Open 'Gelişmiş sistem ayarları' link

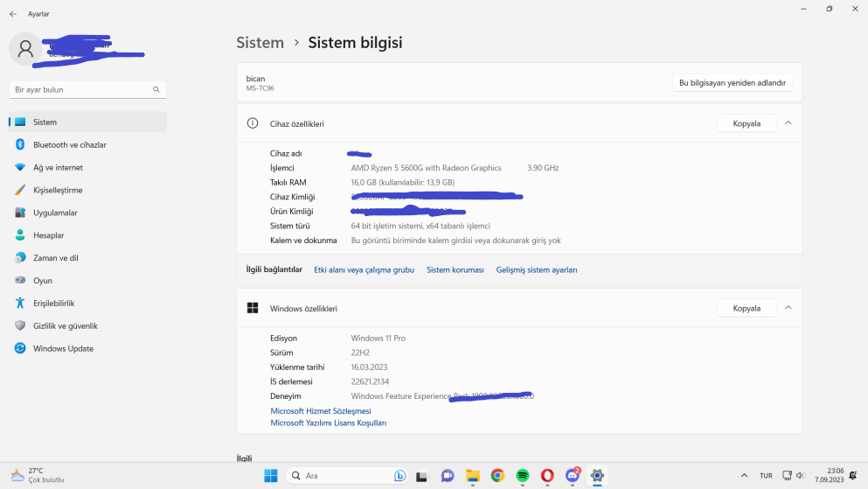(x=537, y=269)
